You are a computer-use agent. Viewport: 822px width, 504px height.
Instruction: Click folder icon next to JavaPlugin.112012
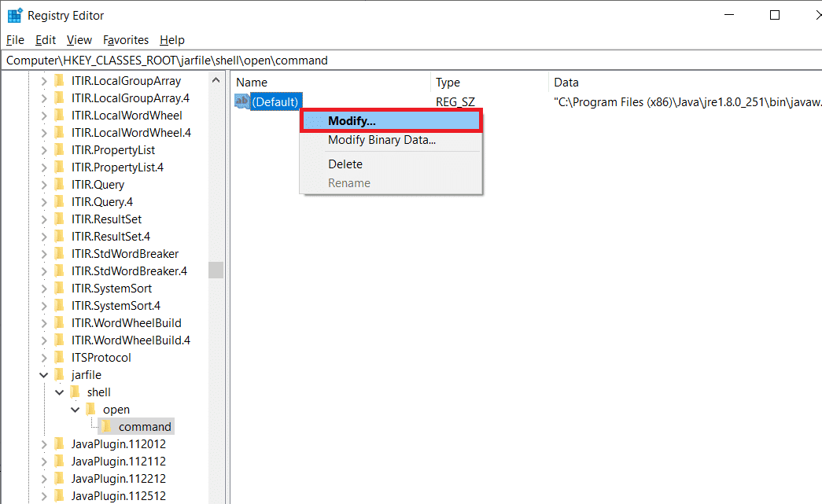[60, 443]
